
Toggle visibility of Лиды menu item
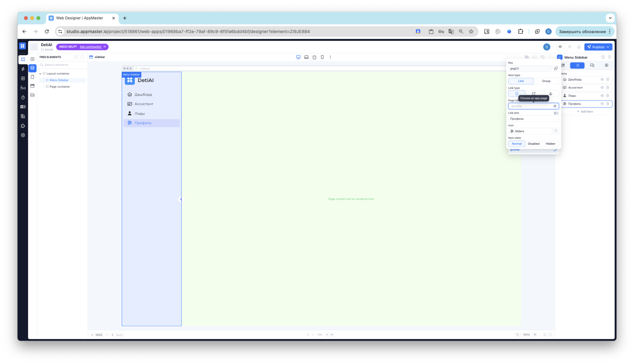(602, 96)
